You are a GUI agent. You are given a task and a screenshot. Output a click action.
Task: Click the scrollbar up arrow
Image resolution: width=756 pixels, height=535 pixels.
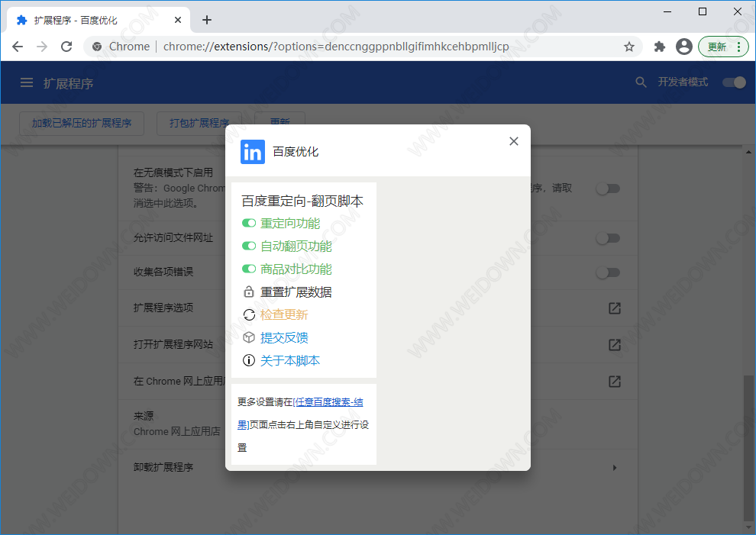(748, 153)
